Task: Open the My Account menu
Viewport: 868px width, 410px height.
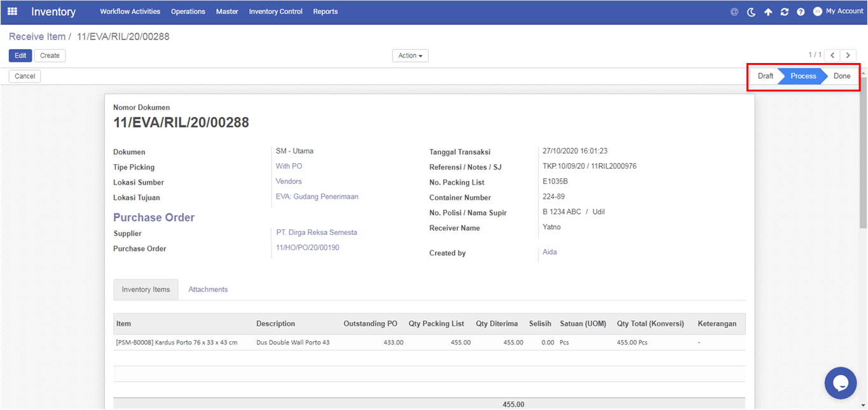Action: [844, 11]
